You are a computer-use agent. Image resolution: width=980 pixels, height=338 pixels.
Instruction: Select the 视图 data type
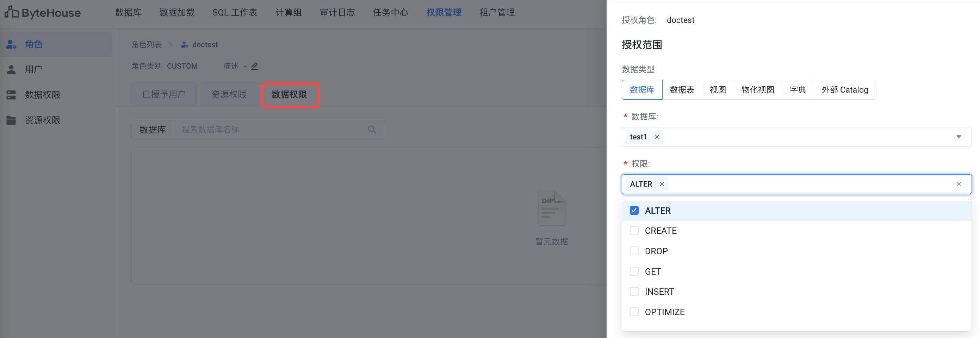coord(718,90)
